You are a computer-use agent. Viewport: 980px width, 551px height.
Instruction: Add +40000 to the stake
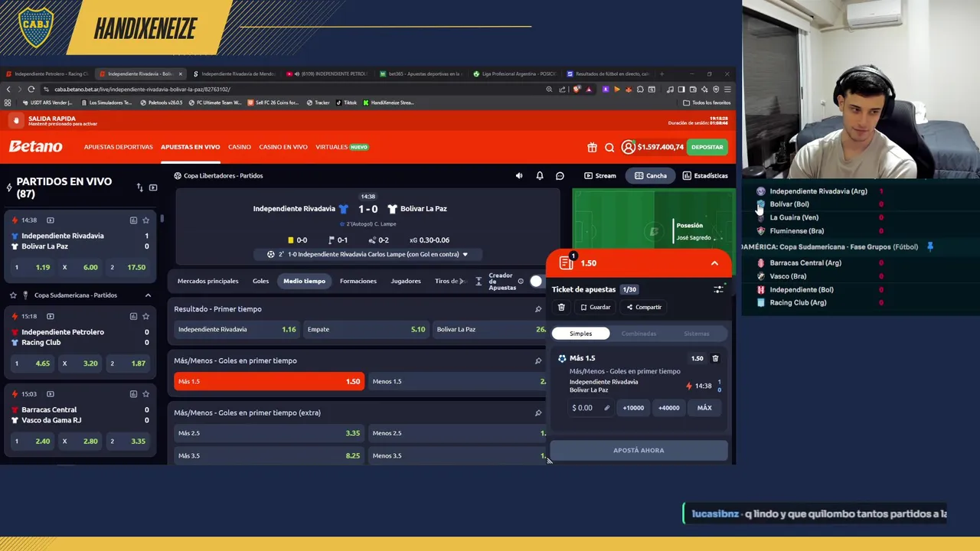point(668,408)
